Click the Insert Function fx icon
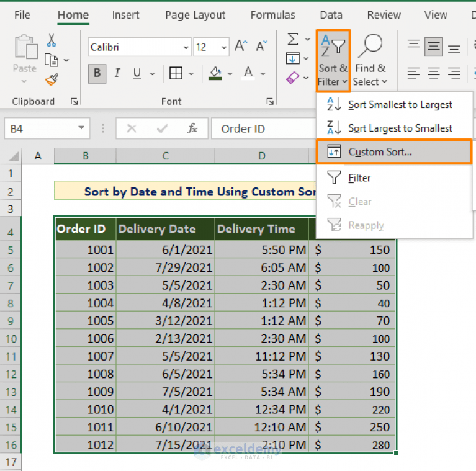 coord(192,128)
